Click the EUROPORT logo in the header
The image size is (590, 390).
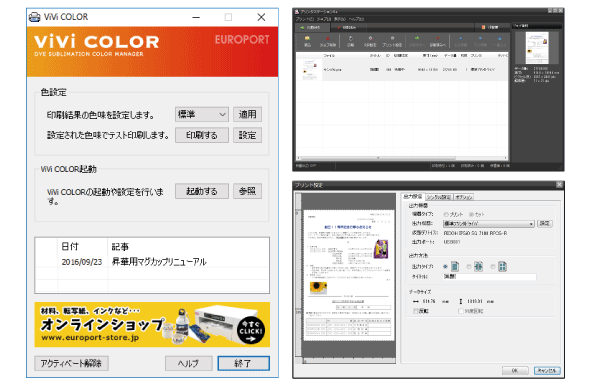[x=242, y=40]
